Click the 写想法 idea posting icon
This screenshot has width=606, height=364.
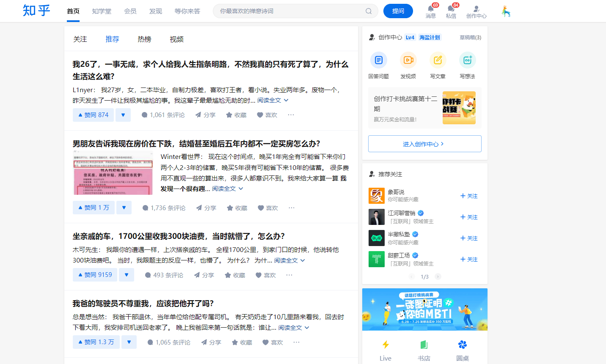[x=467, y=60]
